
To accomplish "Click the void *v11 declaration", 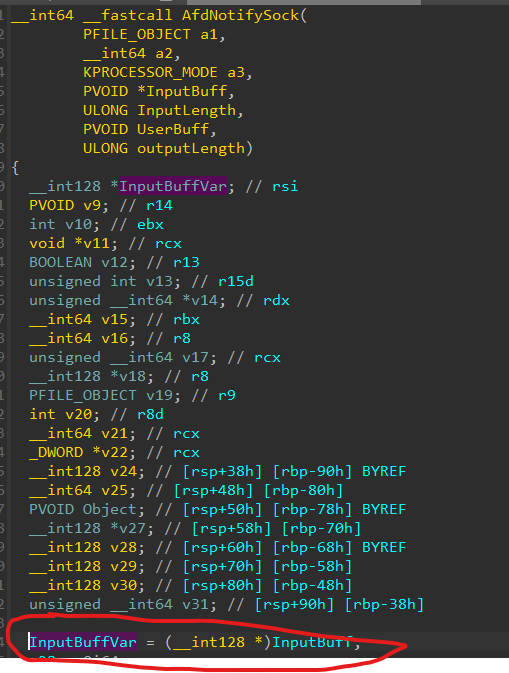I will 73,243.
